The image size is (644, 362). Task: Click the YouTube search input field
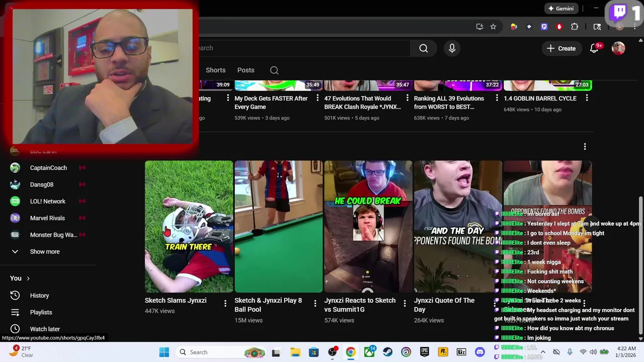tap(304, 48)
